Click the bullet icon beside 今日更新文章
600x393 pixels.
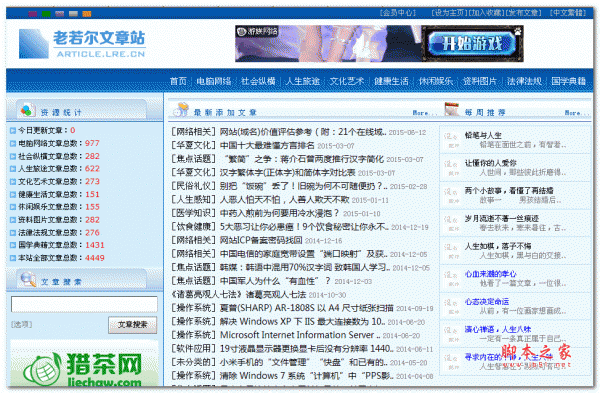[x=13, y=131]
